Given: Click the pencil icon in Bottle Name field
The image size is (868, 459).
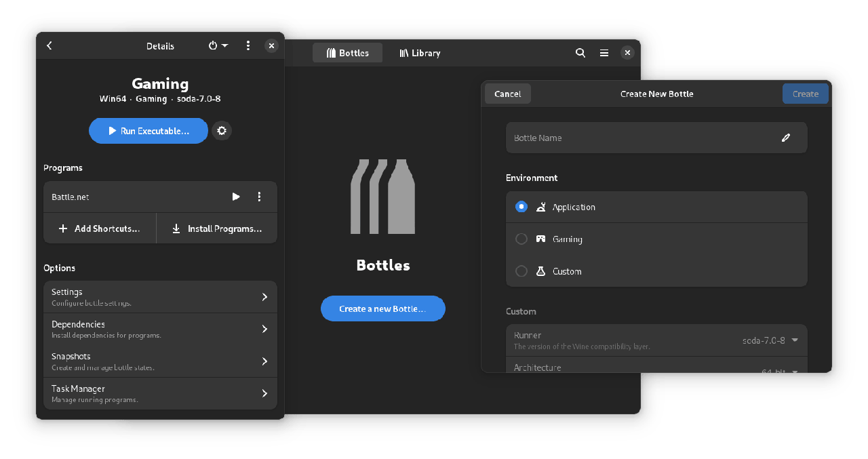Looking at the screenshot, I should click(x=786, y=138).
